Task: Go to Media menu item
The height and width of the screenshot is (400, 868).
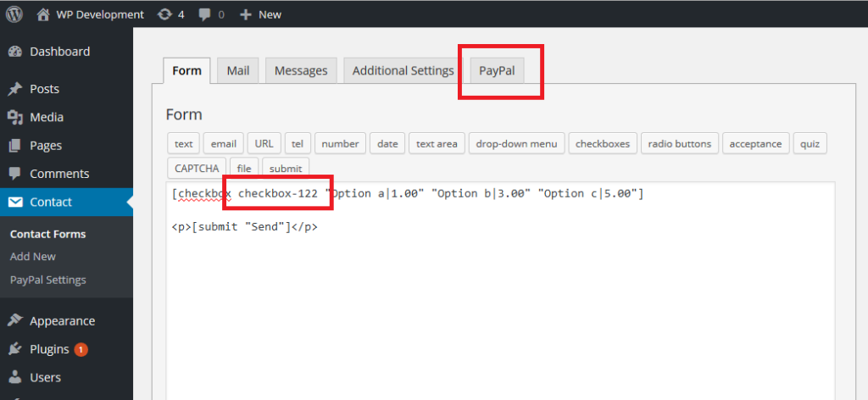Action: click(66, 117)
